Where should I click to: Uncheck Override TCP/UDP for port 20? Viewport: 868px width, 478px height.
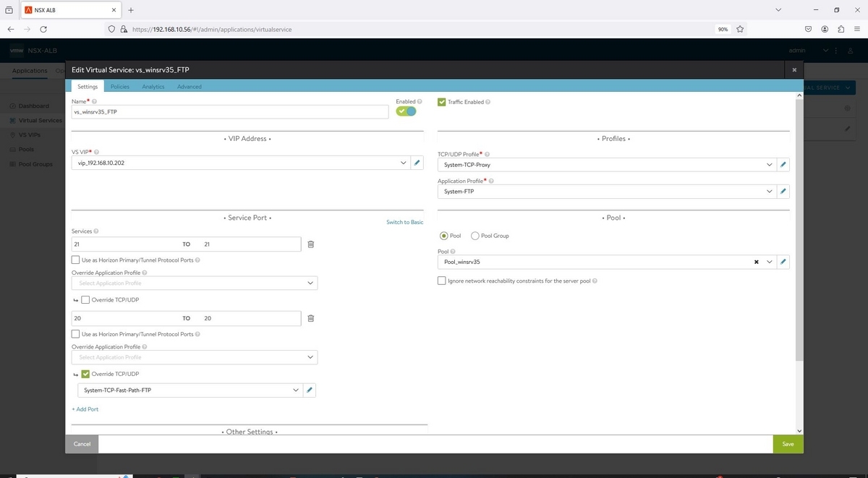[x=86, y=374]
